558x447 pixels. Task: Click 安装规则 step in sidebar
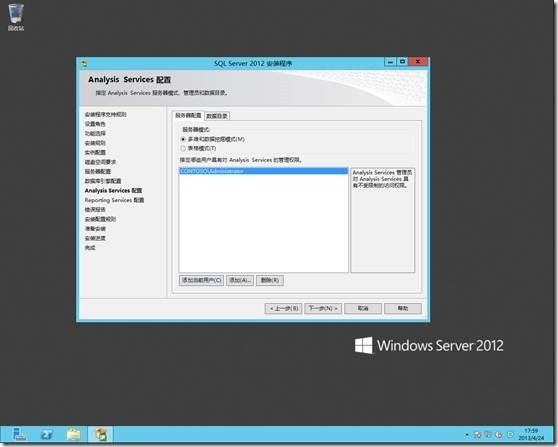coord(95,143)
